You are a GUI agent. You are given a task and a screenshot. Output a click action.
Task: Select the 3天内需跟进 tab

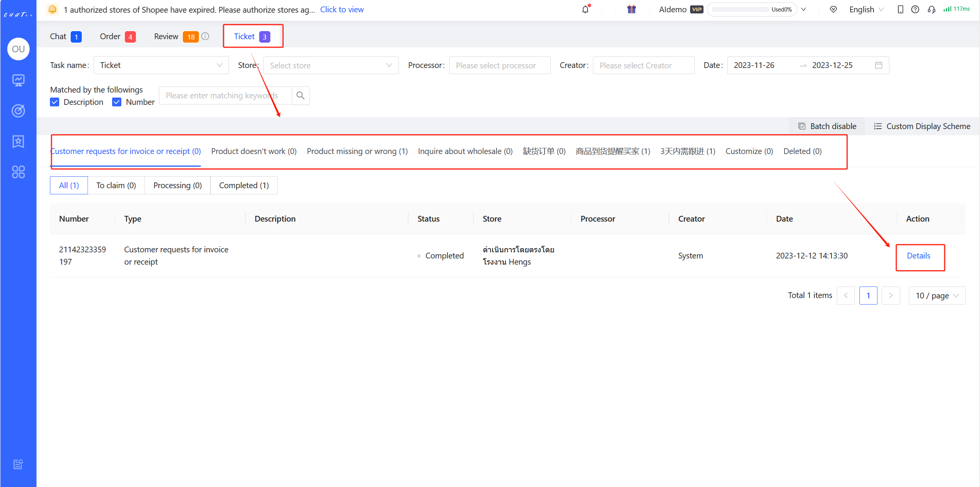(x=688, y=151)
